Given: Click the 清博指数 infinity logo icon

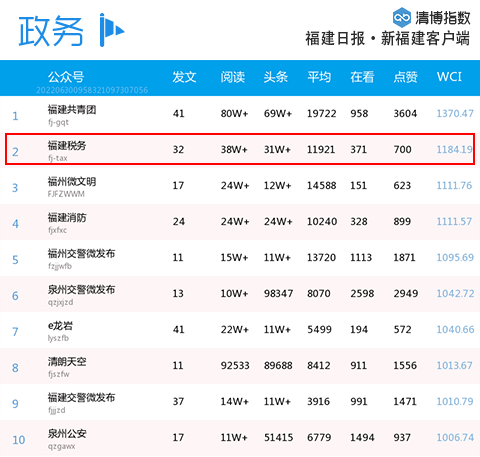Looking at the screenshot, I should point(402,17).
